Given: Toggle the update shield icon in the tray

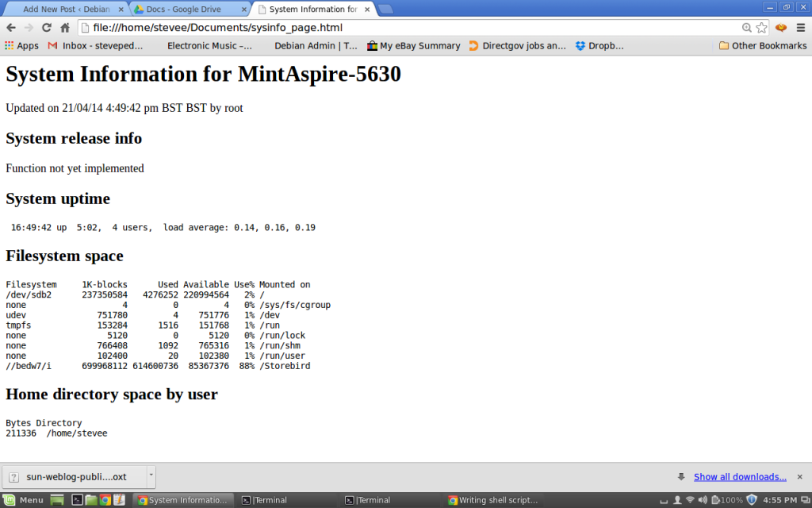Looking at the screenshot, I should pyautogui.click(x=751, y=500).
